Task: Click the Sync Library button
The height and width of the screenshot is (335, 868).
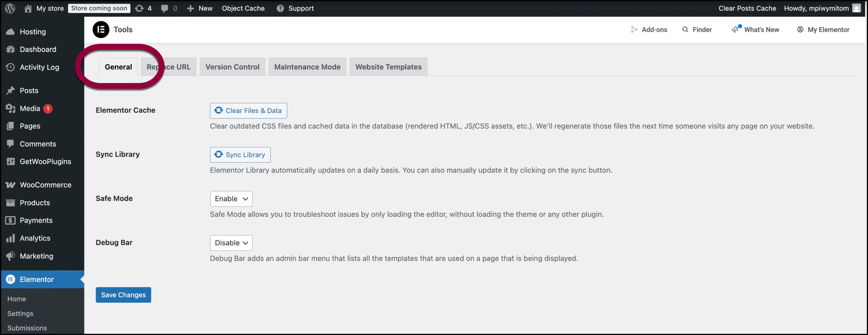Action: 240,155
